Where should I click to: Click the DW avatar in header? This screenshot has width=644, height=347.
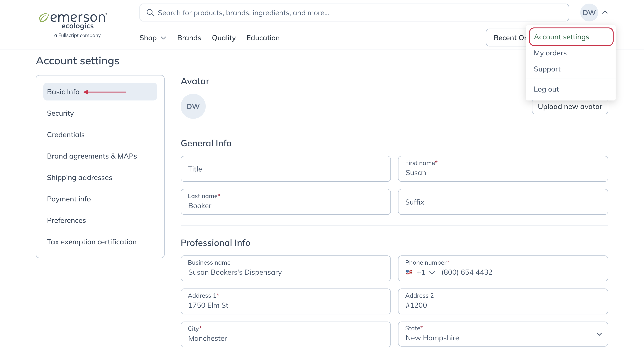[589, 13]
